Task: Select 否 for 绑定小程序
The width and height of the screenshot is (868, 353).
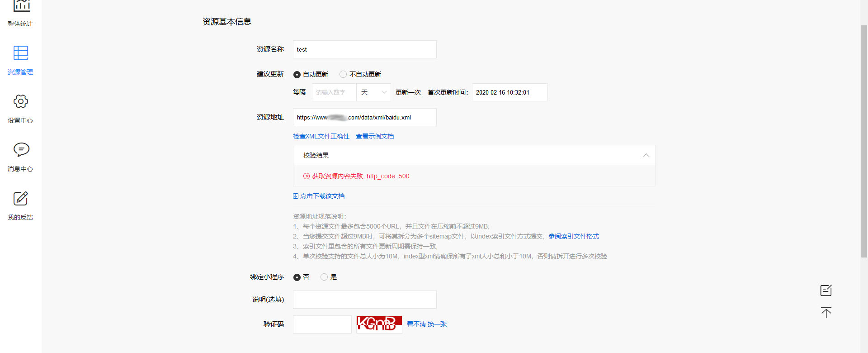Action: click(297, 277)
